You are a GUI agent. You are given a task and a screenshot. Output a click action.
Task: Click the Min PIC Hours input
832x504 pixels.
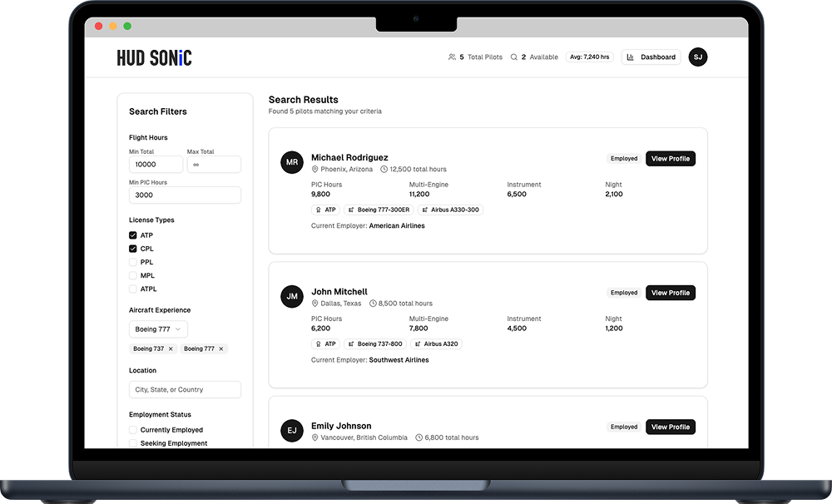tap(185, 195)
